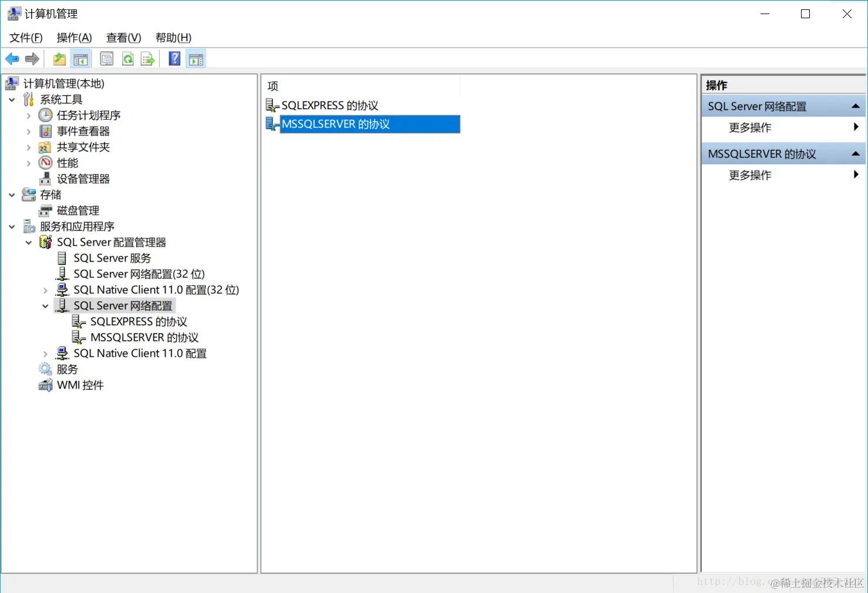The image size is (868, 593).
Task: Expand the 事件查看器 node
Action: [x=29, y=131]
